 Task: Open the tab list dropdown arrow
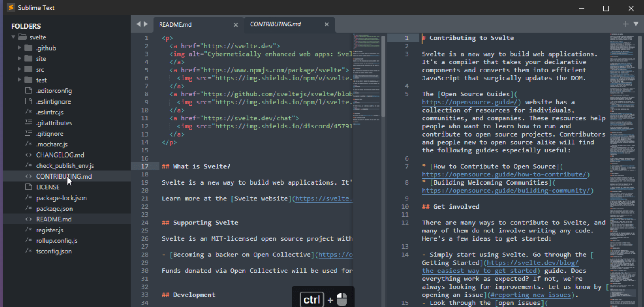pyautogui.click(x=636, y=24)
